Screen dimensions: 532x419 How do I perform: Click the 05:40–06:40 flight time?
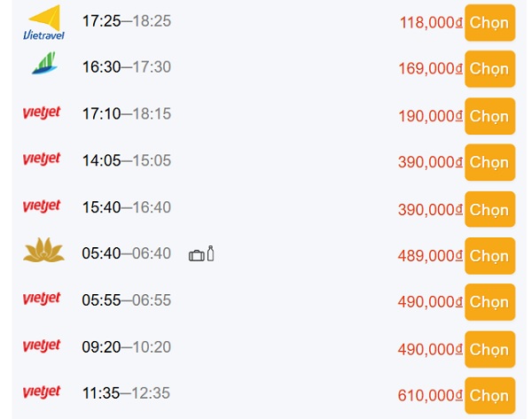pyautogui.click(x=126, y=253)
